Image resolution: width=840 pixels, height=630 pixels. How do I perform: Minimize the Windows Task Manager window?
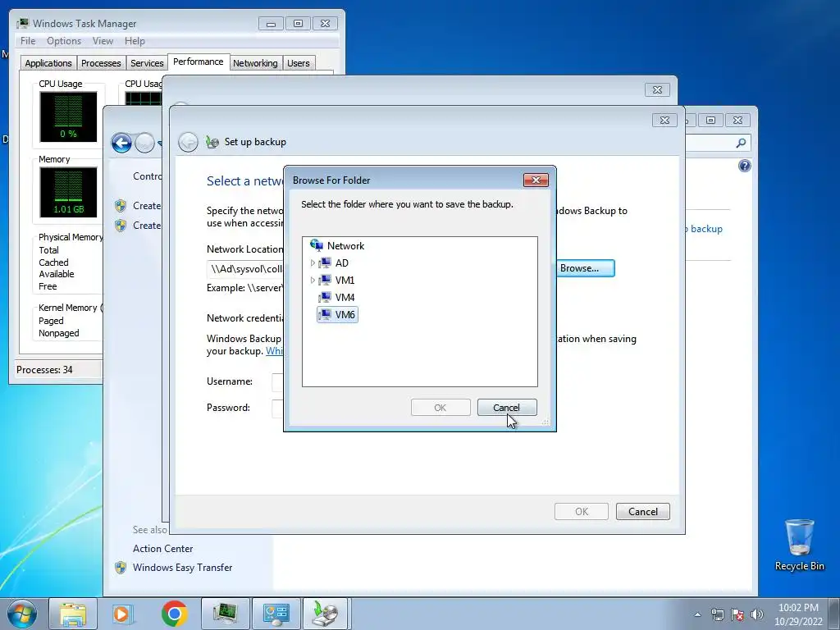click(x=271, y=24)
